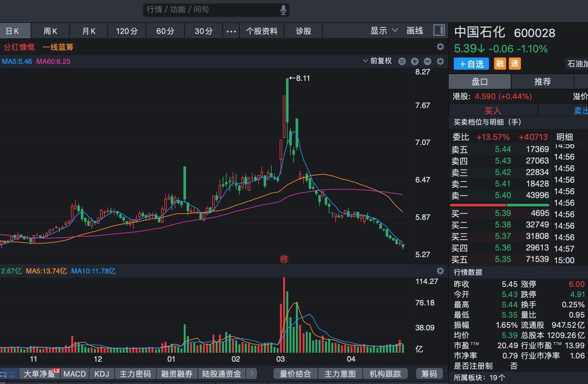Switch to the 周K weekly chart tab
The width and height of the screenshot is (588, 384).
tap(50, 30)
